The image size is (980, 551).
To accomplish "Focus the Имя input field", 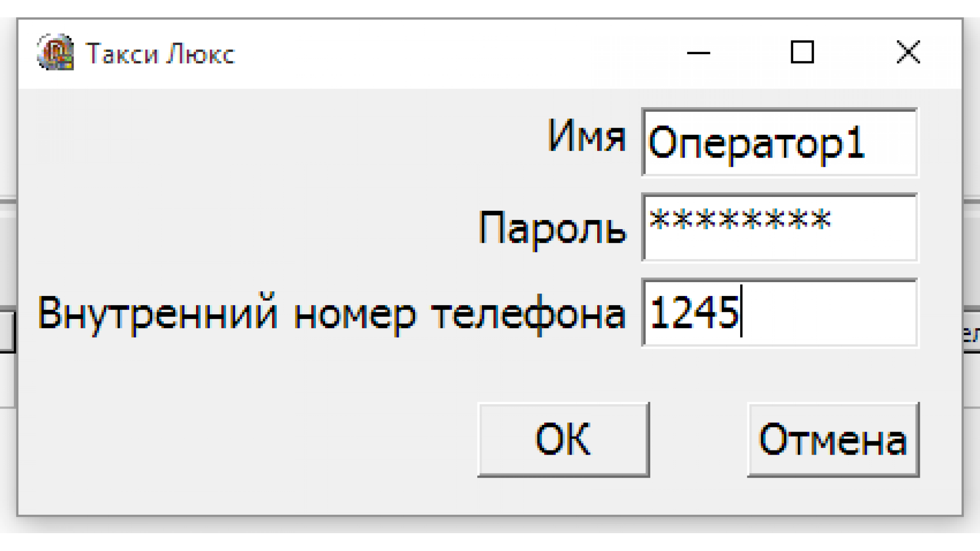I will [x=779, y=142].
